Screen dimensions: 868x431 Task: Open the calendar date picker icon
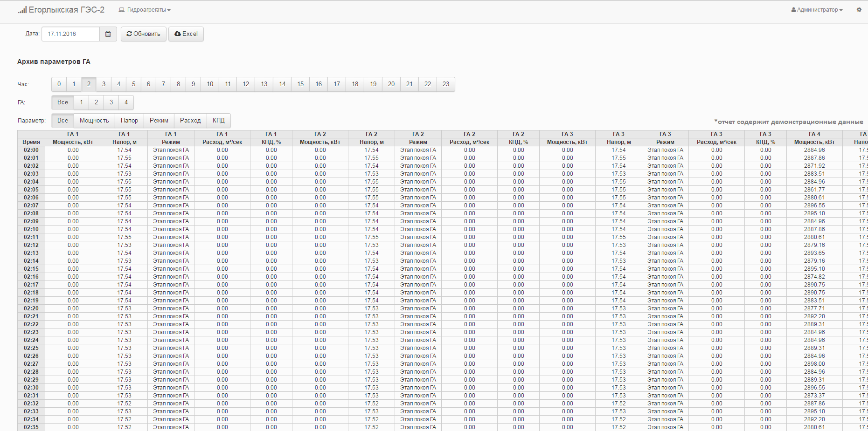[x=108, y=34]
